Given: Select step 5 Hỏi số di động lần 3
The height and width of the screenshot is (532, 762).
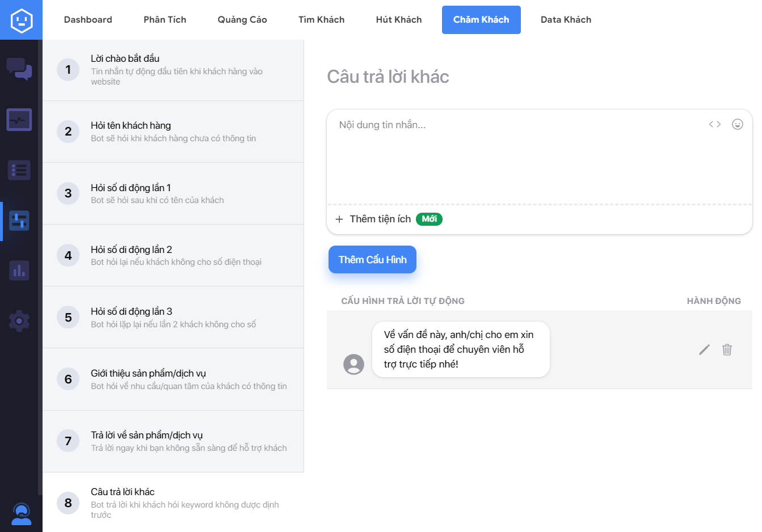Looking at the screenshot, I should [173, 317].
